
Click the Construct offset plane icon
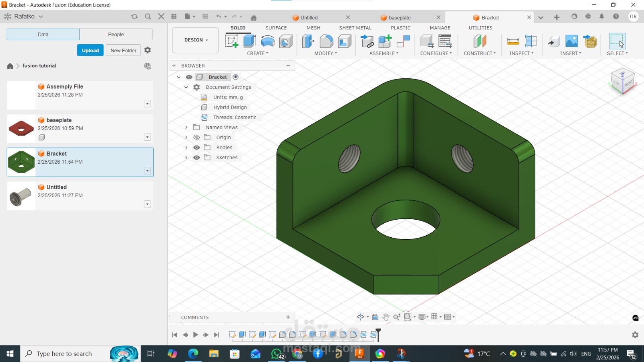click(480, 41)
